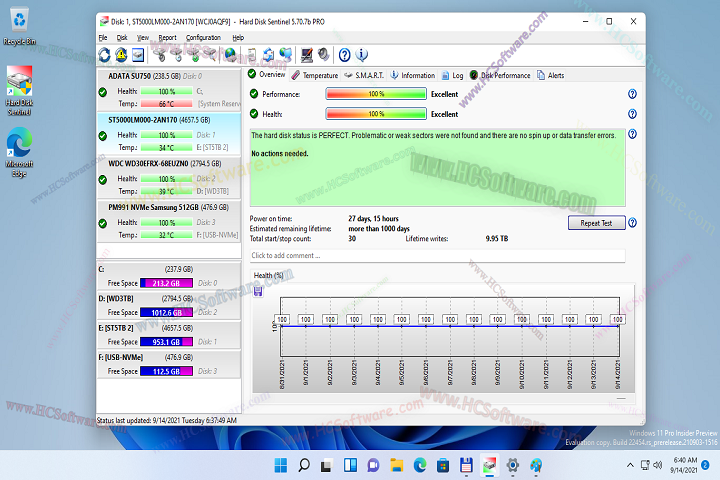720x480 pixels.
Task: Show hidden icons in system tray
Action: [x=630, y=465]
